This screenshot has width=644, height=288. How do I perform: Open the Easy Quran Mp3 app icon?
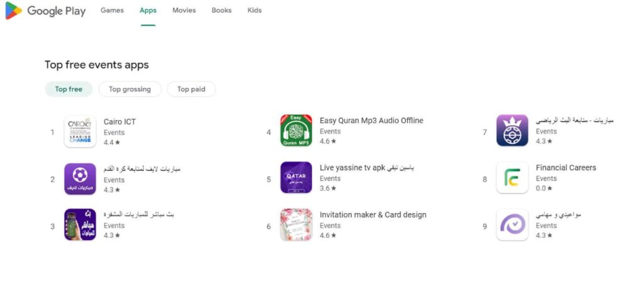[x=296, y=130]
